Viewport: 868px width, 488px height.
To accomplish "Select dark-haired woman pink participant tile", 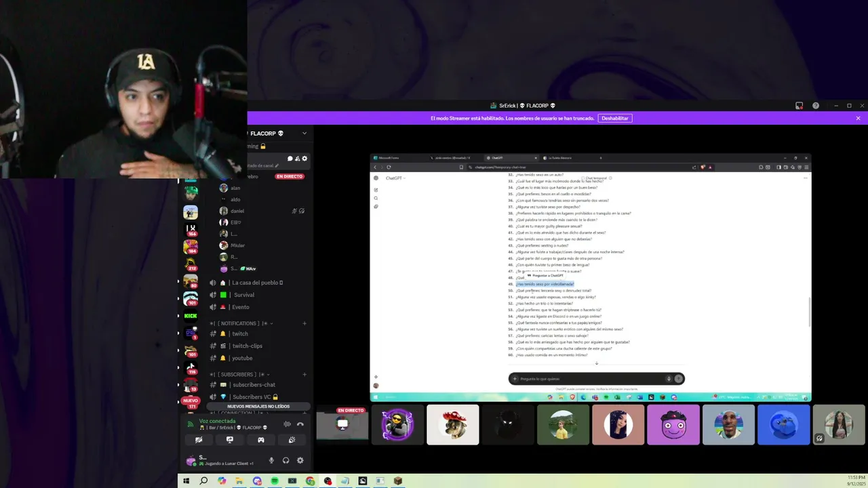I will [x=618, y=425].
